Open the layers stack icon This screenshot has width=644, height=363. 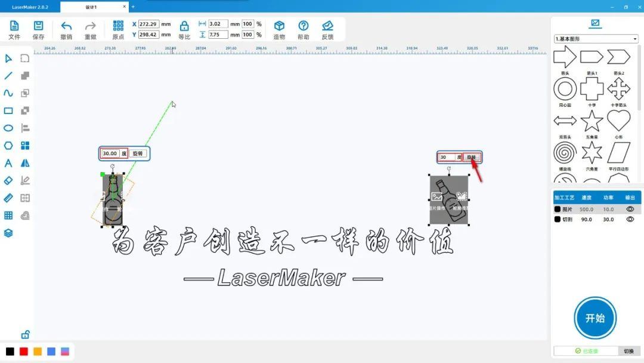(8, 233)
